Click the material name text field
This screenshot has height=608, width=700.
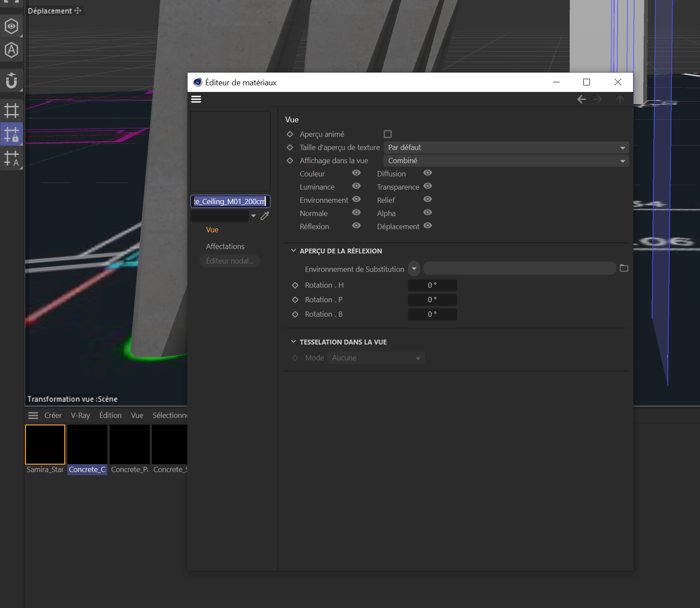coord(230,201)
